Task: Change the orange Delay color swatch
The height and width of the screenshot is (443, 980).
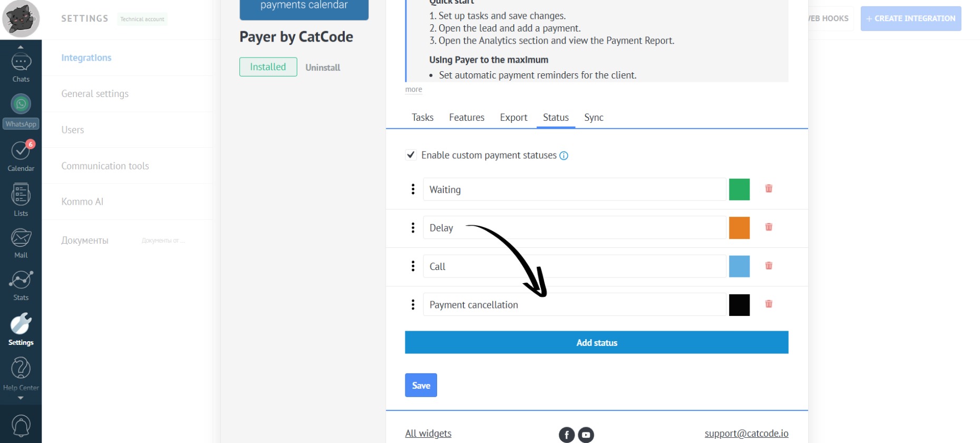Action: coord(739,228)
